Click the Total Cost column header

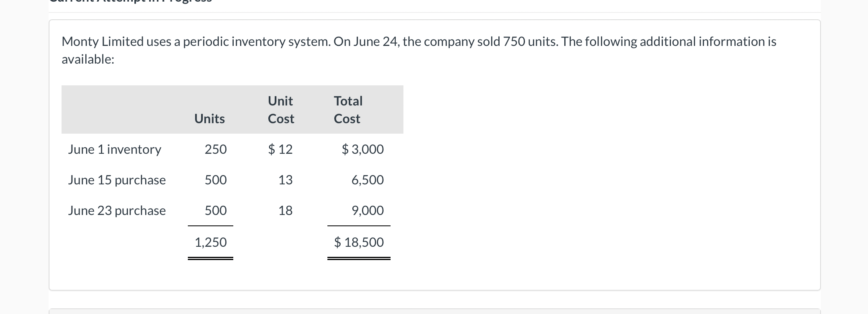(x=348, y=109)
